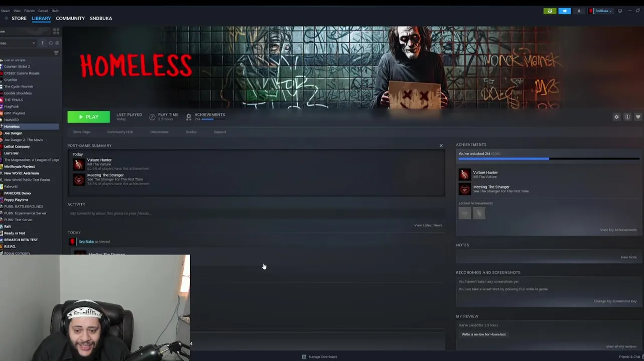The height and width of the screenshot is (361, 644).
Task: Click the Play Time clock icon
Action: click(x=152, y=117)
